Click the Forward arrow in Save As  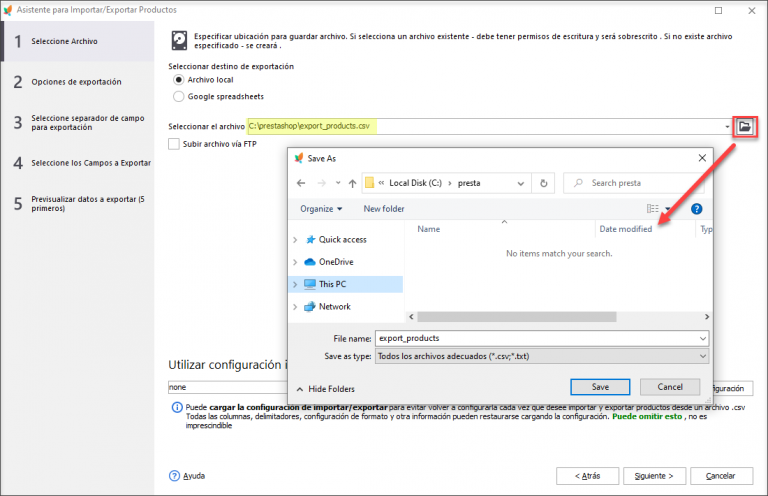coord(321,183)
